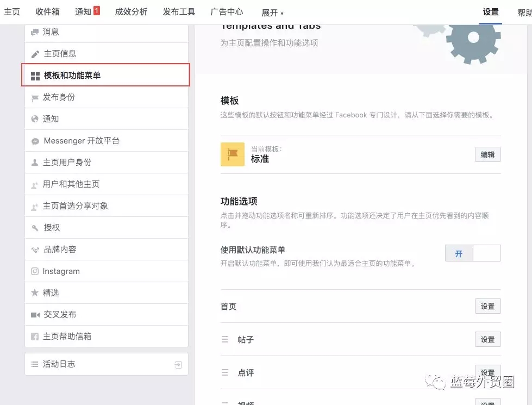Click the export arrow icon in 活动日志
The image size is (532, 405).
(x=178, y=364)
